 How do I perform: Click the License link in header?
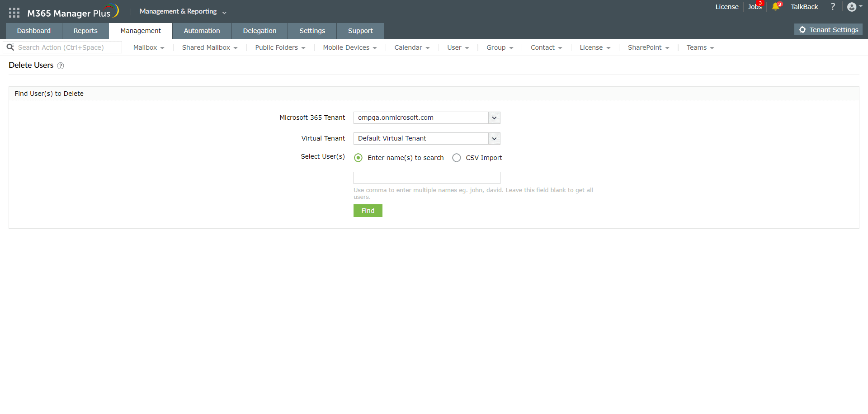click(x=727, y=7)
